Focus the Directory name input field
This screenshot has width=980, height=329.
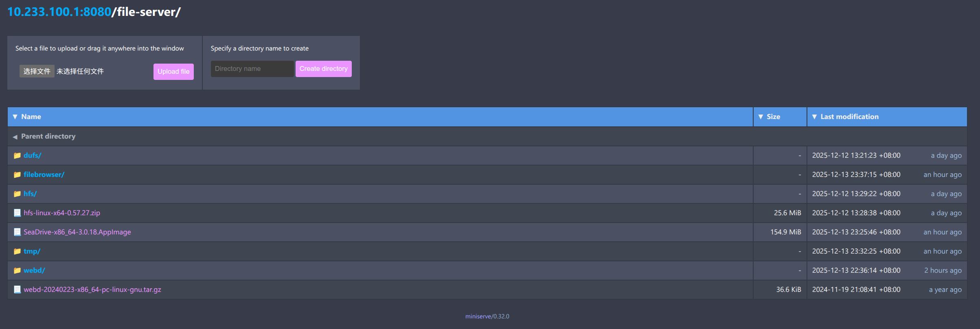[252, 69]
